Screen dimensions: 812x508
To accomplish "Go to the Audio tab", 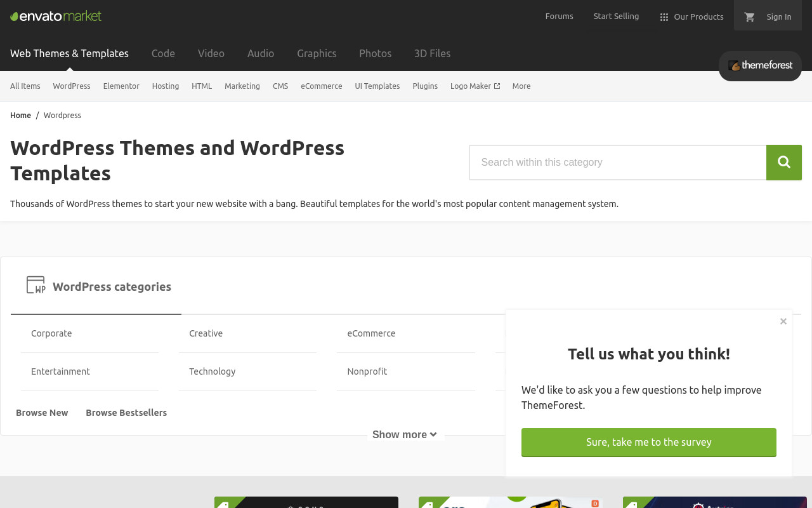I will 261,53.
